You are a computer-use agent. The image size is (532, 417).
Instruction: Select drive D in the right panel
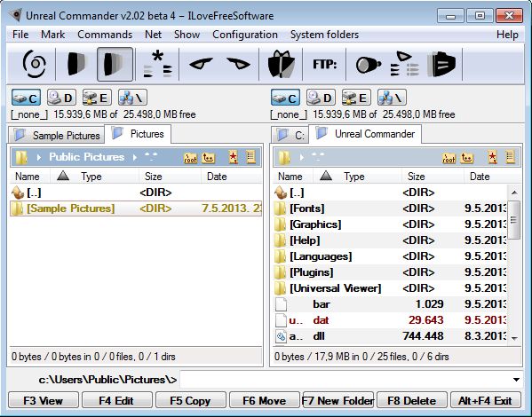coord(321,98)
